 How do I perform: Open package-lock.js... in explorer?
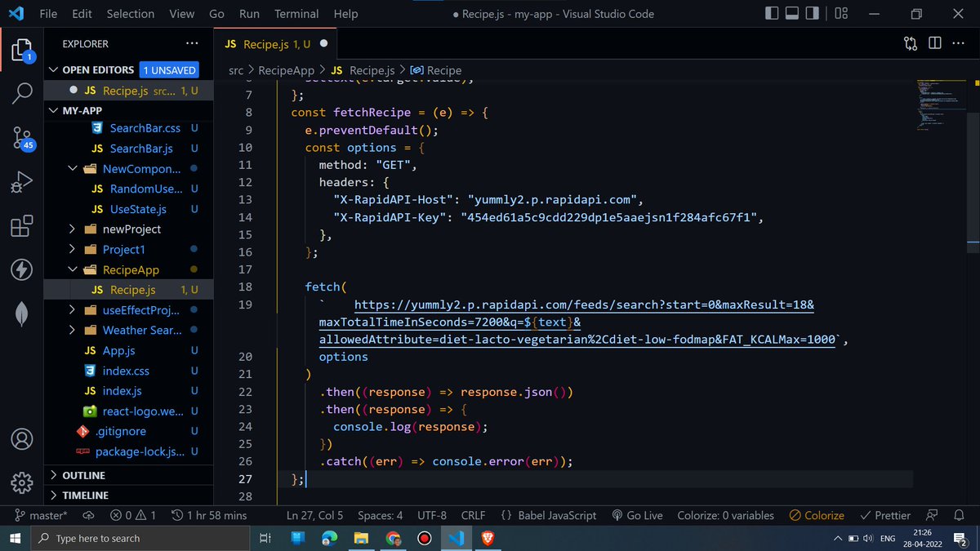(x=140, y=451)
